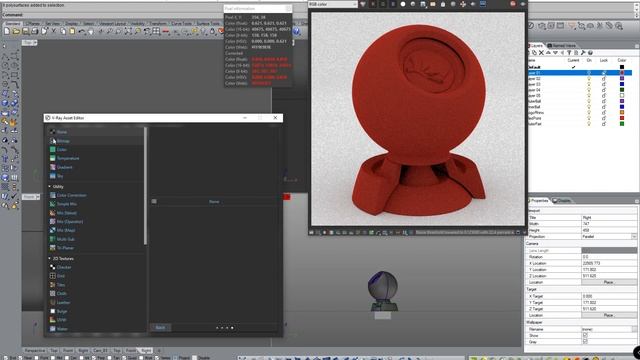Image resolution: width=640 pixels, height=360 pixels.
Task: Collapse the Utility category in Asset Editor
Action: (x=50, y=187)
